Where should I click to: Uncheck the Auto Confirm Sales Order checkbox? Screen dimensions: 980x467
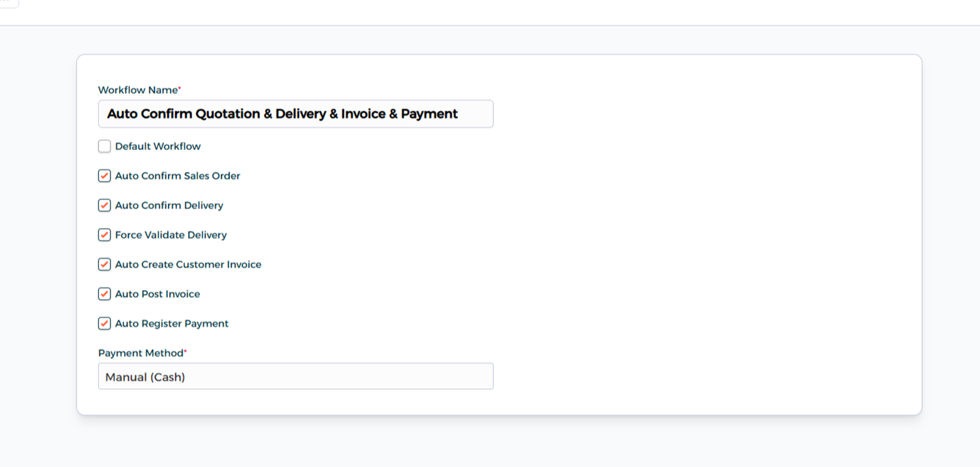pos(105,176)
